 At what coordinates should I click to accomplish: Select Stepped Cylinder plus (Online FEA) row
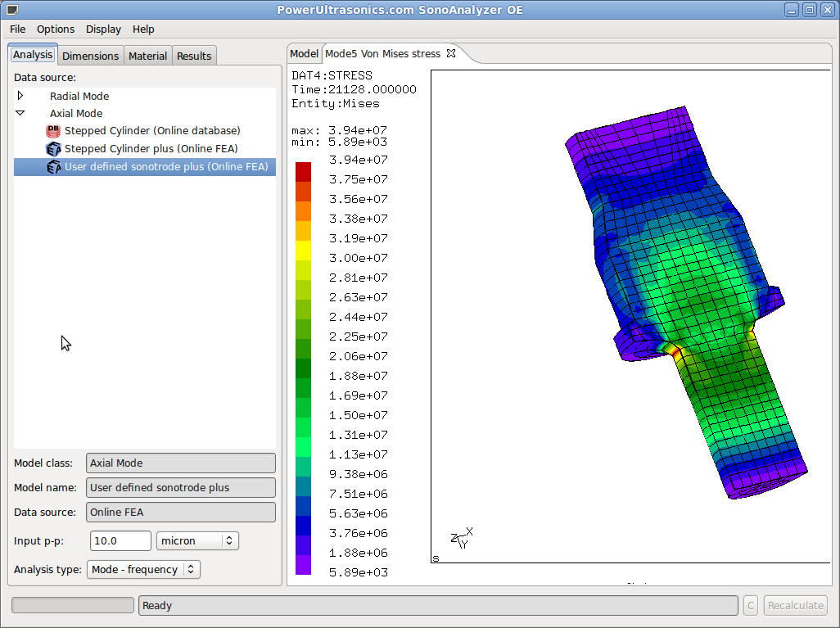(x=145, y=149)
